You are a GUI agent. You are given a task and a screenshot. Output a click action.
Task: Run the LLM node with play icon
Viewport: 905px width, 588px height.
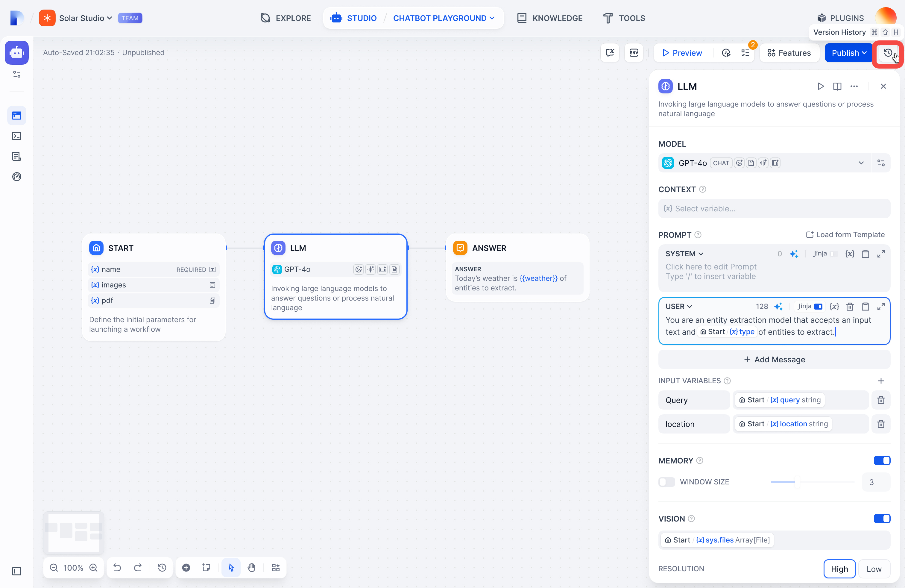click(x=821, y=86)
